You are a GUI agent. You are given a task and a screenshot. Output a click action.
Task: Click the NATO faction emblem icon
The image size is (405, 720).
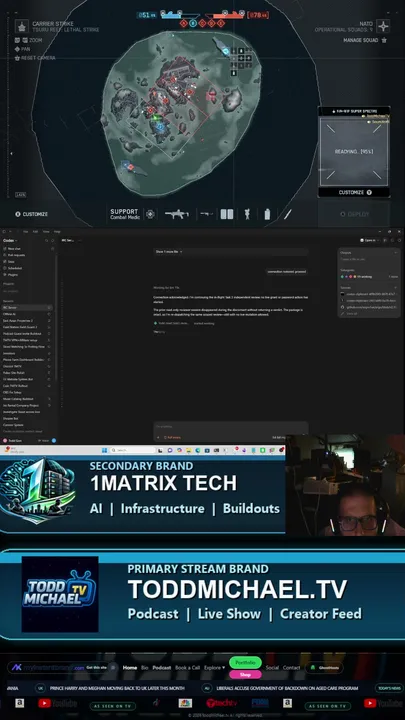383,26
